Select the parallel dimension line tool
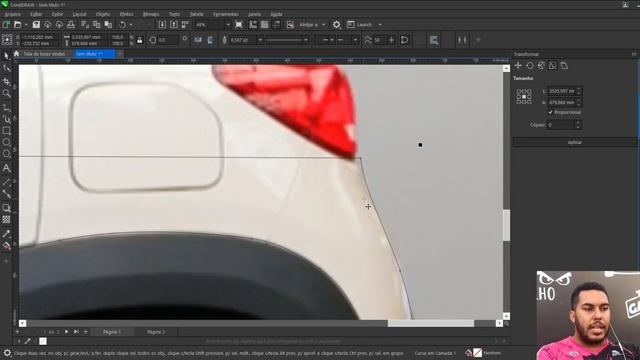 6,182
